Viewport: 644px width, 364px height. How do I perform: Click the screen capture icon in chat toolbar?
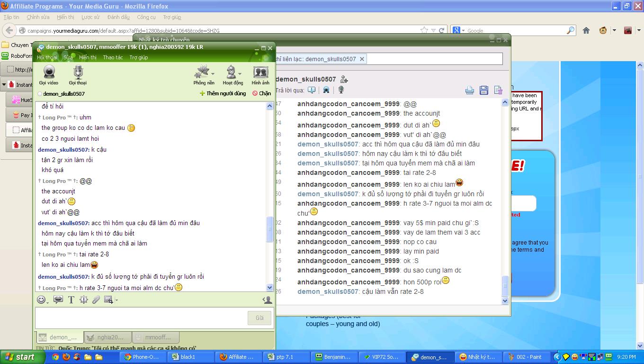(x=108, y=300)
